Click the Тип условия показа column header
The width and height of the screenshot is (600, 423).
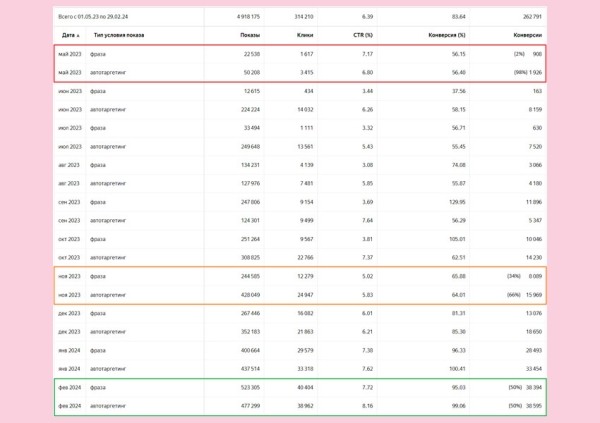(119, 35)
